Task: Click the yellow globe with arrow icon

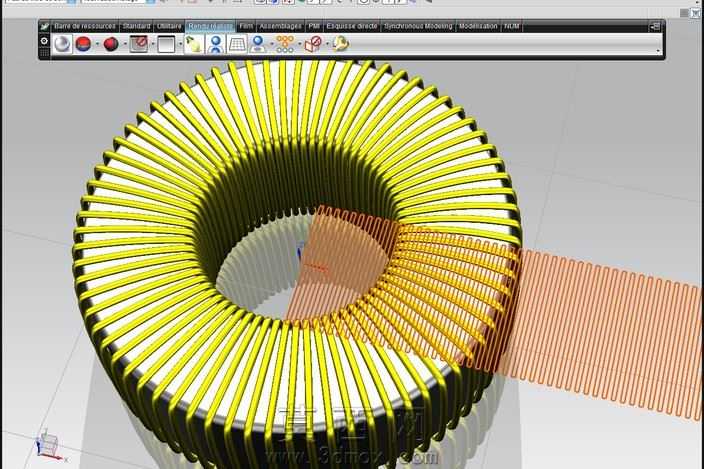Action: point(340,44)
